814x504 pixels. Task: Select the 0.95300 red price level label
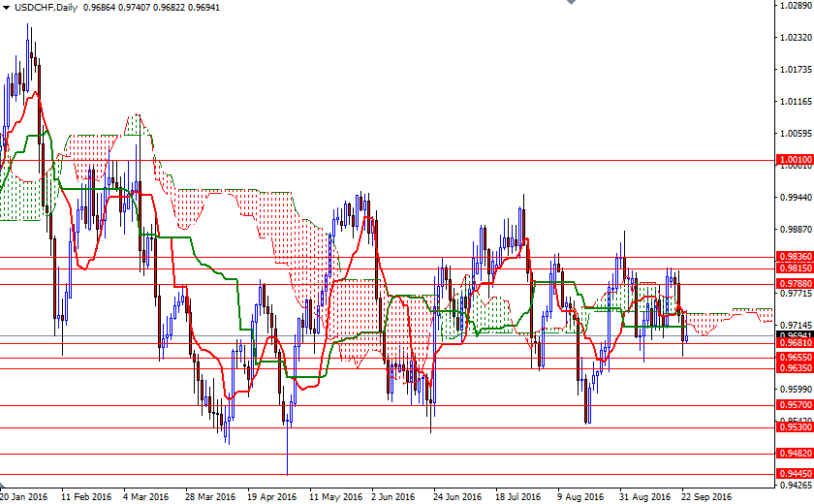tap(795, 427)
